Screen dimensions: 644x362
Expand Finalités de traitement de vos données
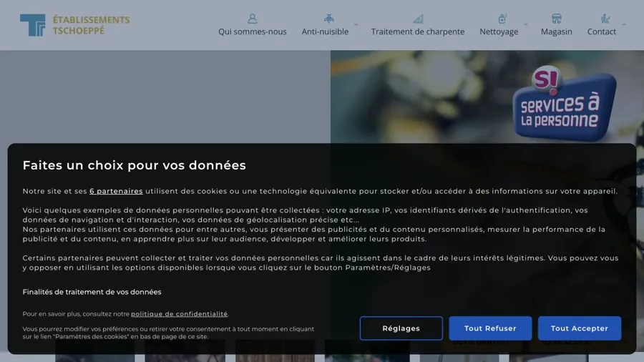tap(92, 292)
